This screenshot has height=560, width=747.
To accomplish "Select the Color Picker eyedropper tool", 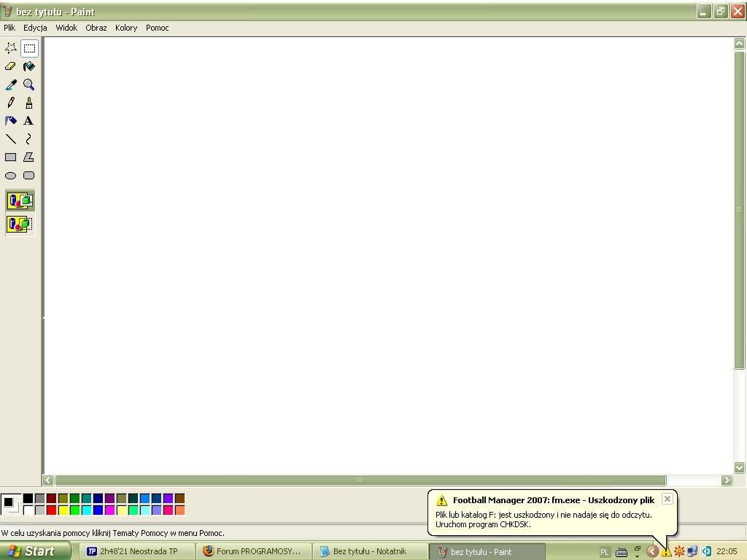I will (x=11, y=85).
